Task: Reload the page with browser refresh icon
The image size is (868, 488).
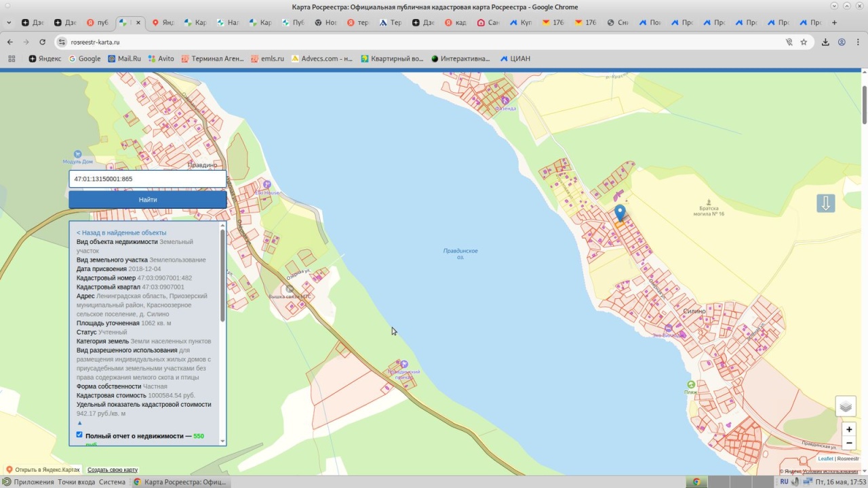Action: pyautogui.click(x=42, y=42)
